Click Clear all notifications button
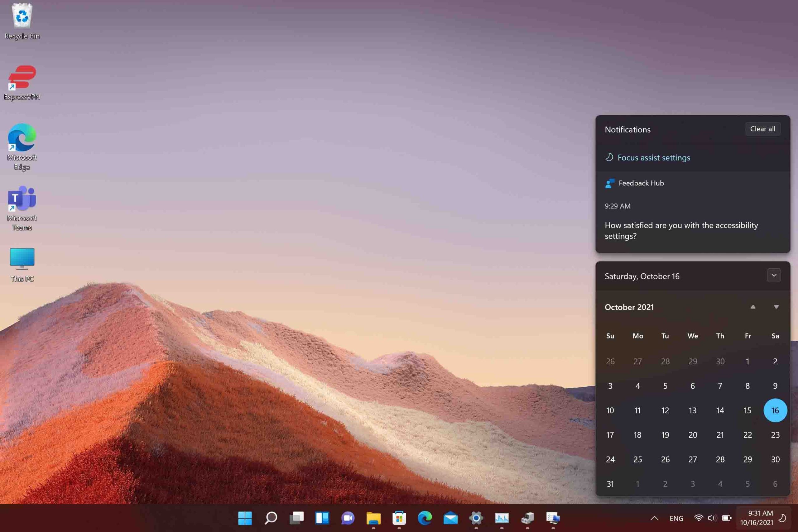Image resolution: width=798 pixels, height=532 pixels. pos(762,129)
